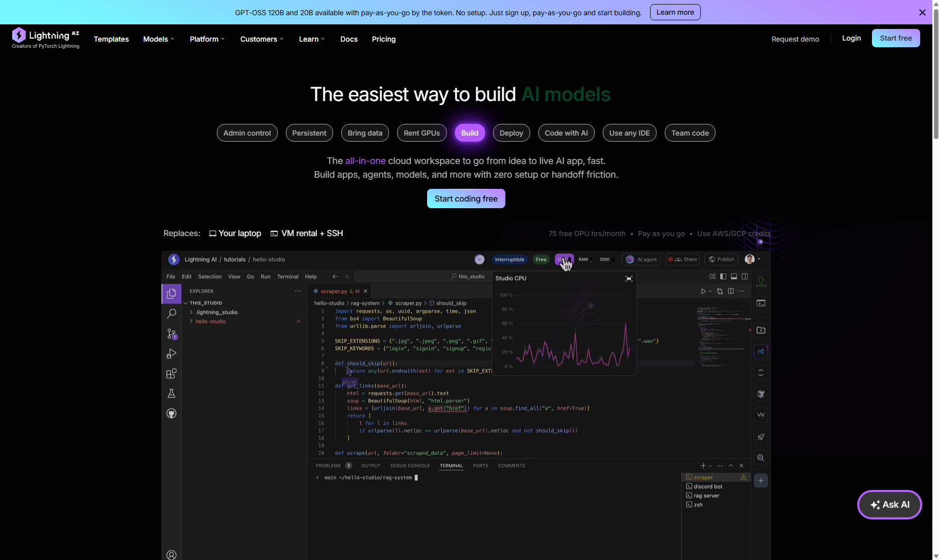Collapse the THIS_STUDIO explorer section

(x=203, y=303)
